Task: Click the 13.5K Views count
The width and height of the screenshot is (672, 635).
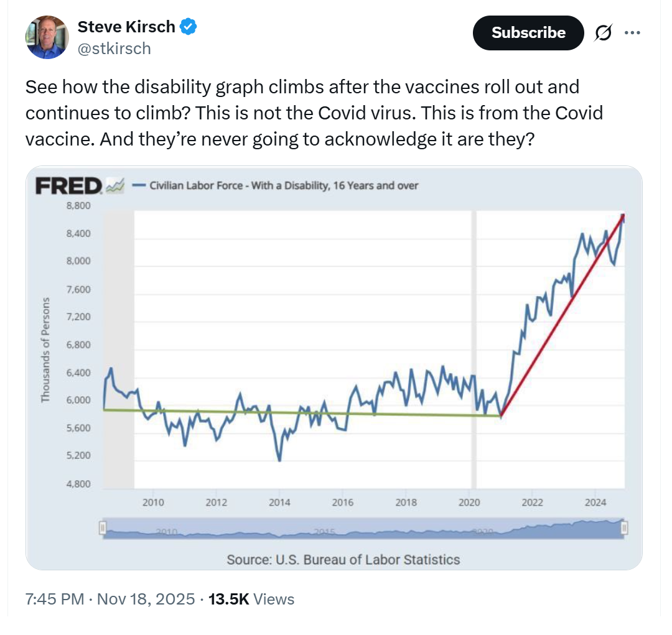Action: click(x=251, y=599)
